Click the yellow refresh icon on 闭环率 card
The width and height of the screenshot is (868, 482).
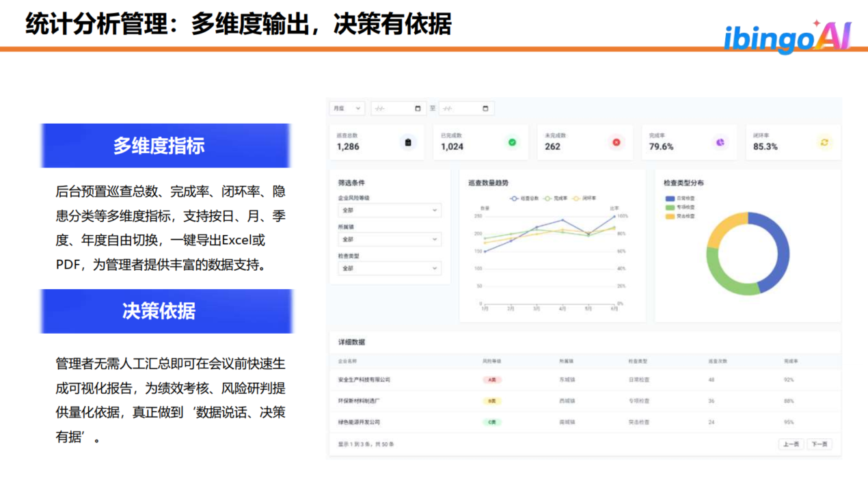click(824, 142)
